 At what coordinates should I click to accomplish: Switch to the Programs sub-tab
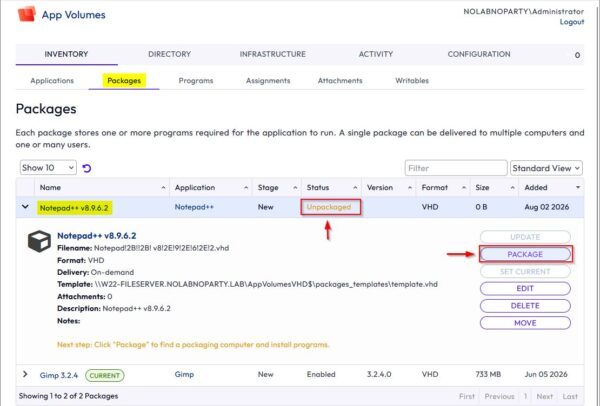pyautogui.click(x=196, y=81)
